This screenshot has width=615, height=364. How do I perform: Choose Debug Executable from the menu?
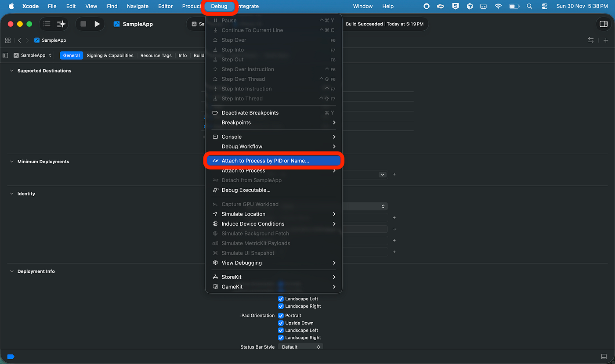[274, 190]
